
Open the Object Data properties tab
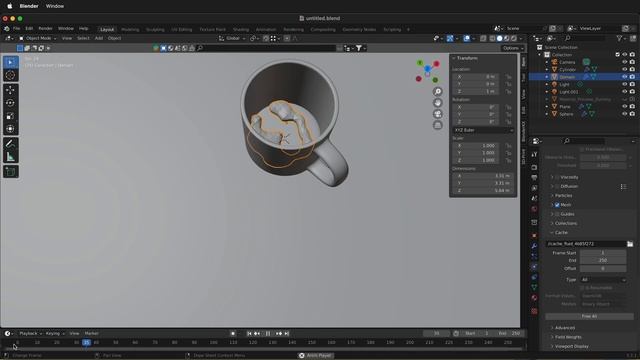(x=534, y=287)
